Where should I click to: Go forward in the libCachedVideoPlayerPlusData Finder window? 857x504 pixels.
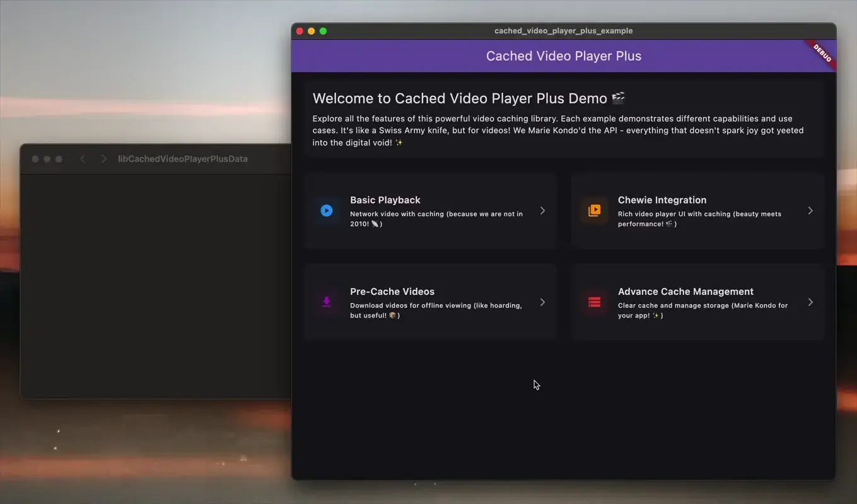[104, 159]
